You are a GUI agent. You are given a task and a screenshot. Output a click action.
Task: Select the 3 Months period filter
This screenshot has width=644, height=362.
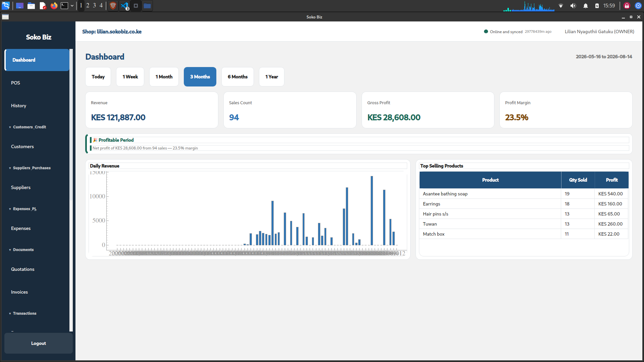[x=200, y=77]
